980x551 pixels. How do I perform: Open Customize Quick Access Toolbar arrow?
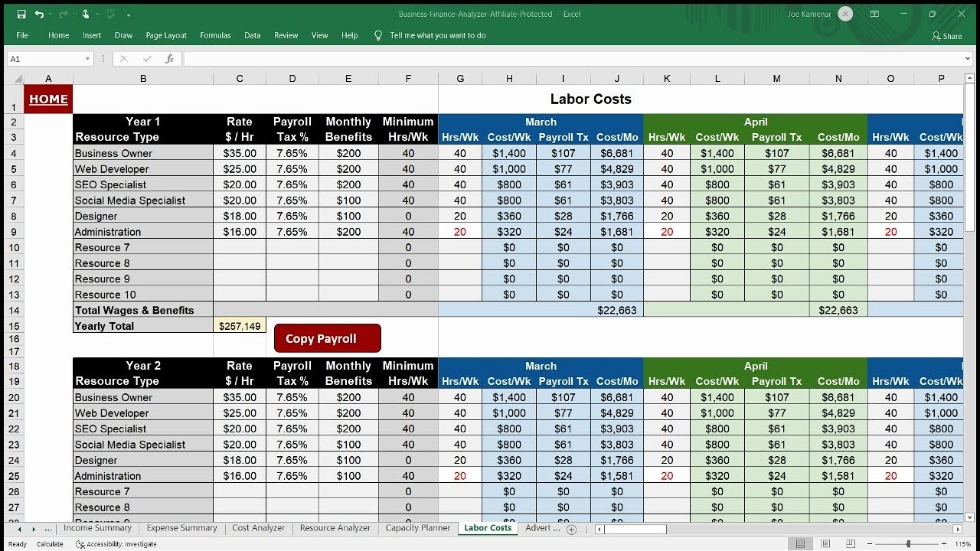pos(129,15)
